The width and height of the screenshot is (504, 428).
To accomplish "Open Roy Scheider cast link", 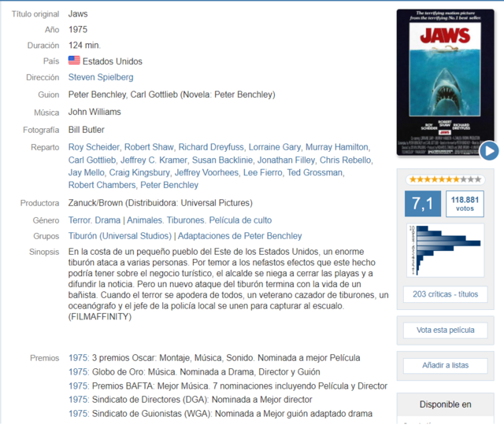I will coord(94,147).
